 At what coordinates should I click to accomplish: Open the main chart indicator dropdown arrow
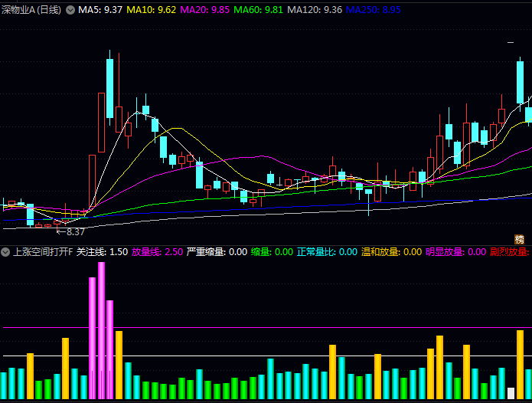[x=70, y=10]
